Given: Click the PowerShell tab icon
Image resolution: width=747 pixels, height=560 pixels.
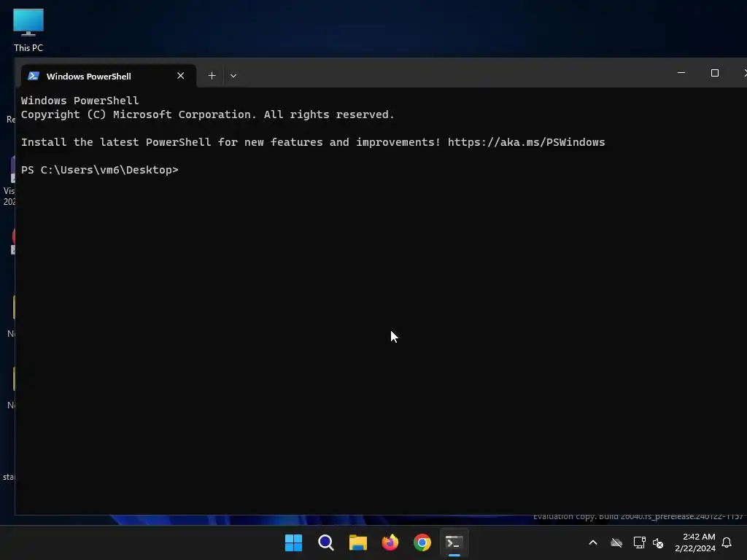Looking at the screenshot, I should pos(34,76).
